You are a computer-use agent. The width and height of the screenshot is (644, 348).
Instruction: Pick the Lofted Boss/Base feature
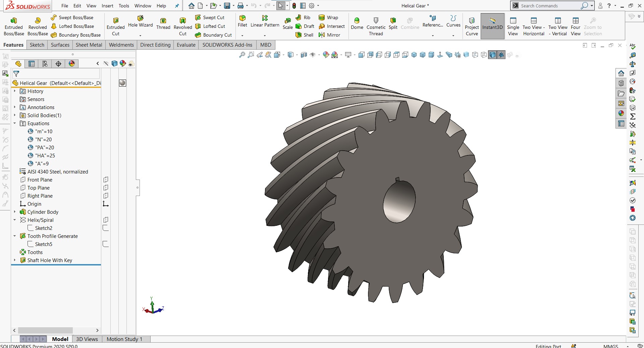(72, 26)
